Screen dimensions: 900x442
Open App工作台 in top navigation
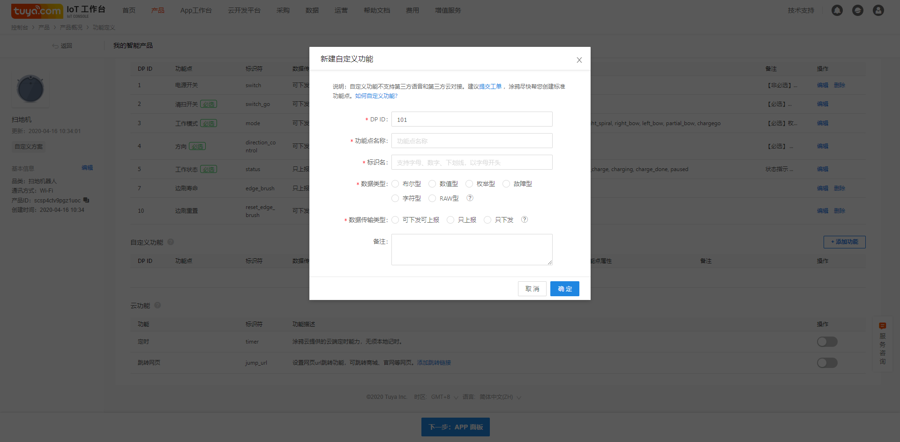pyautogui.click(x=196, y=10)
